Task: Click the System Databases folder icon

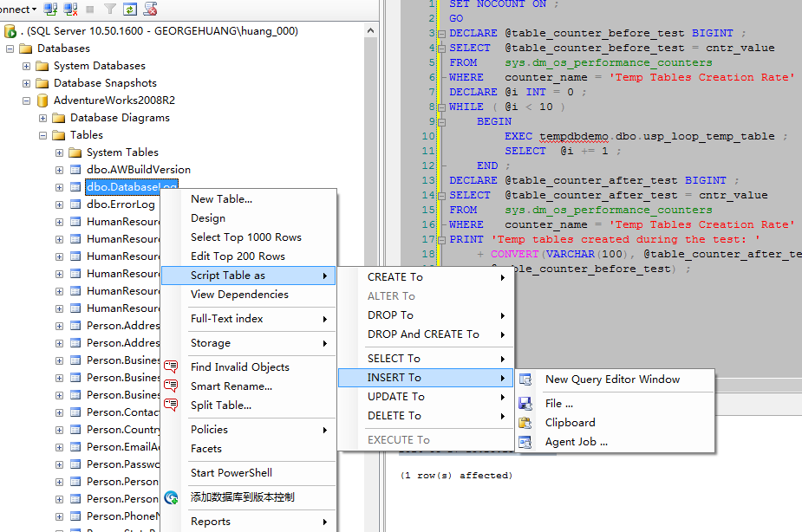Action: (42, 66)
